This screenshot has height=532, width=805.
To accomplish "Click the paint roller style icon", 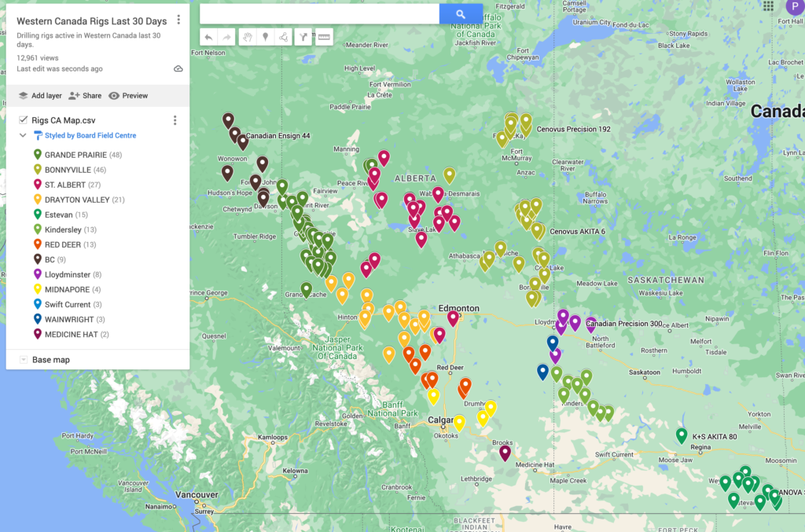I will [38, 135].
